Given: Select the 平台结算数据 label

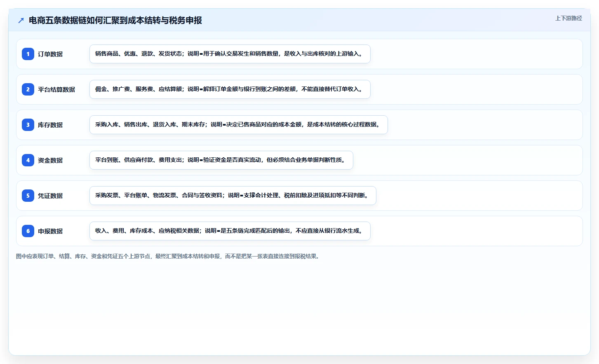Looking at the screenshot, I should coord(56,89).
